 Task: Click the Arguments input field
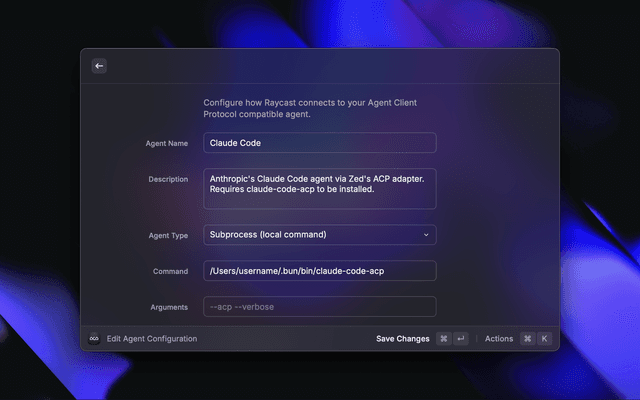click(x=319, y=307)
